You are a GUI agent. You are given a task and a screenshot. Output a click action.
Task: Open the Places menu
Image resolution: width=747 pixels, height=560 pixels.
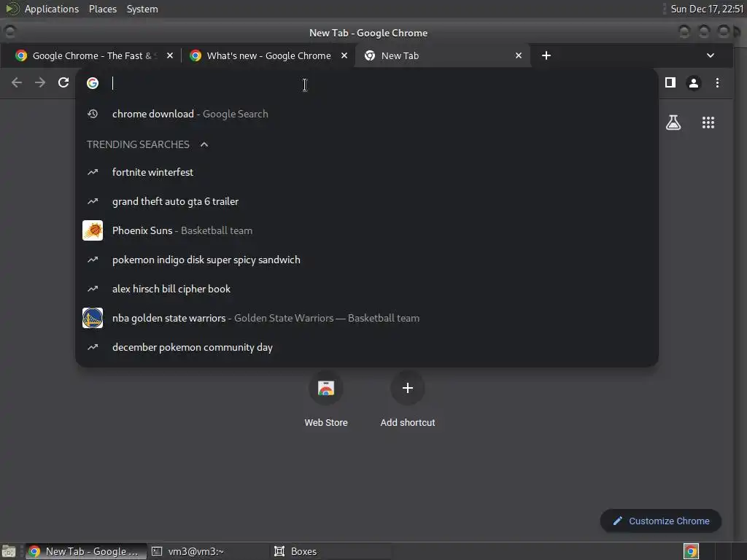click(103, 9)
